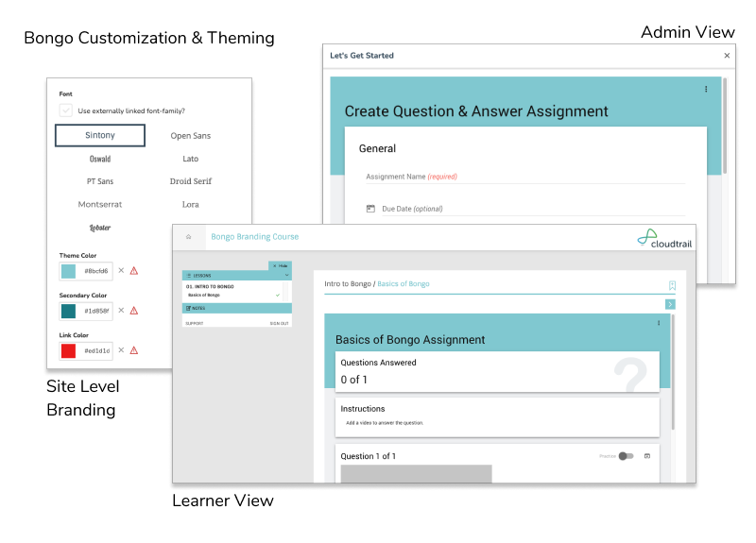Open the Bongo Branding Course link
The width and height of the screenshot is (756, 543).
click(x=254, y=237)
